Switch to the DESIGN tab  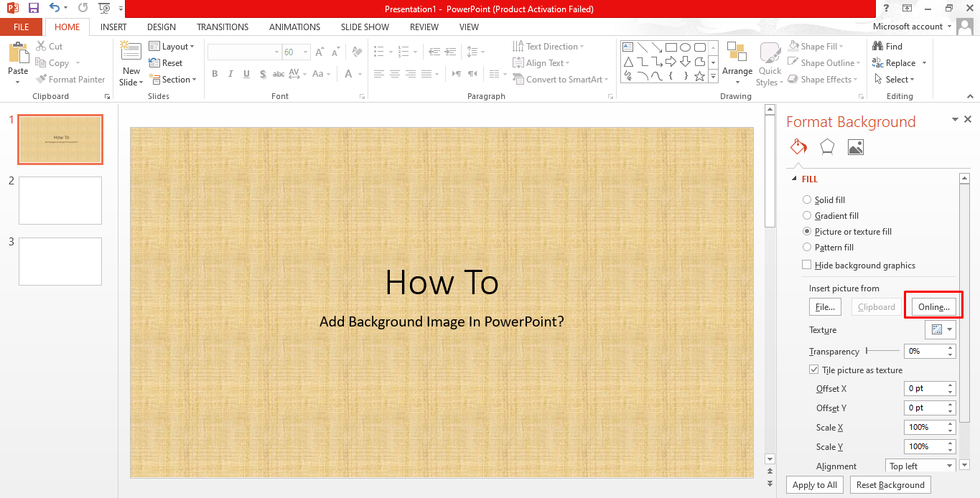(x=162, y=27)
